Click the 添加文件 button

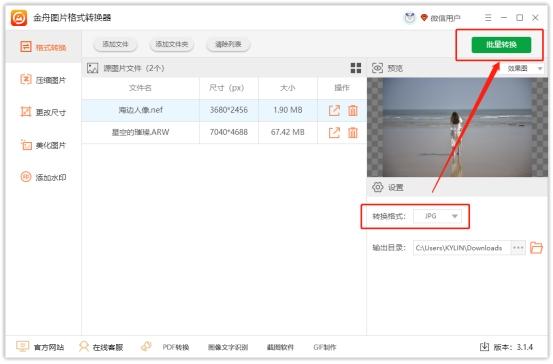(115, 44)
